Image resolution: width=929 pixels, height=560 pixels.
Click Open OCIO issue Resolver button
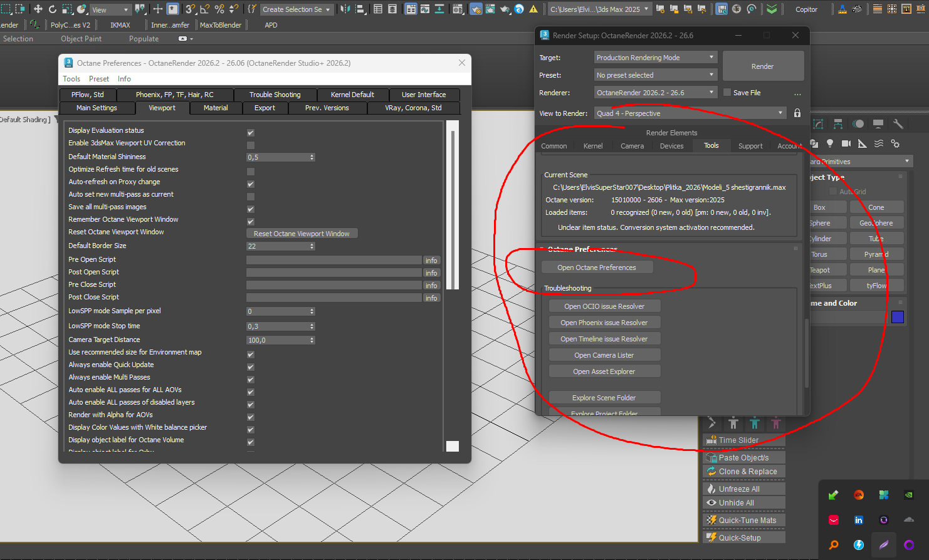tap(604, 306)
